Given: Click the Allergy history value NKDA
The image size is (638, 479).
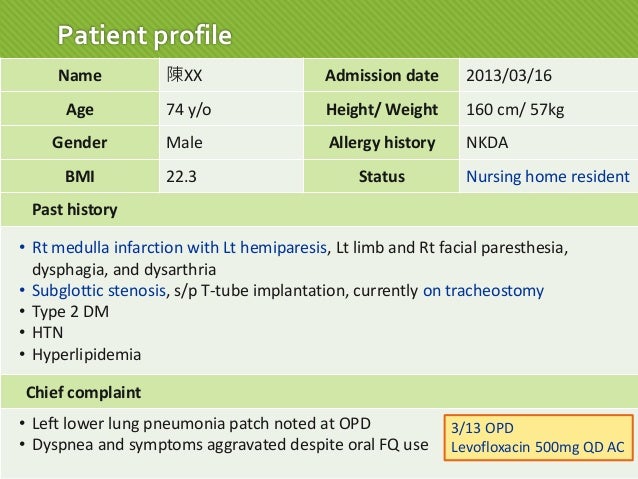Looking at the screenshot, I should tap(487, 142).
